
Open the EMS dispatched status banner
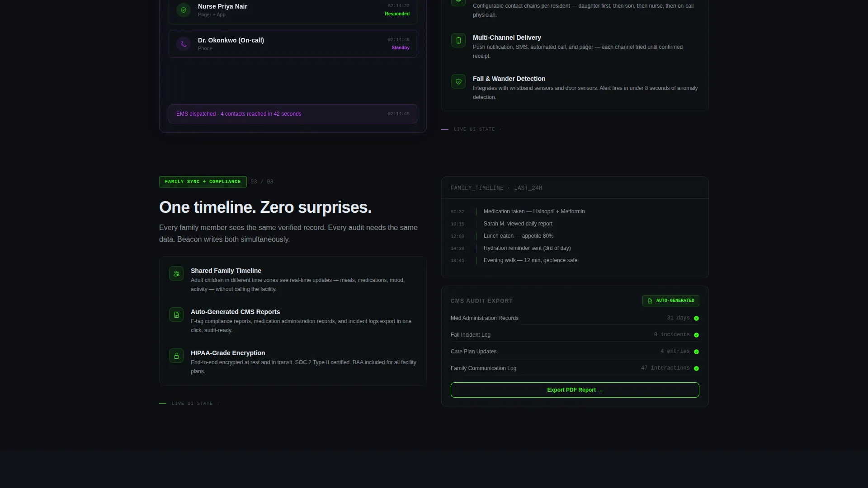(x=292, y=114)
